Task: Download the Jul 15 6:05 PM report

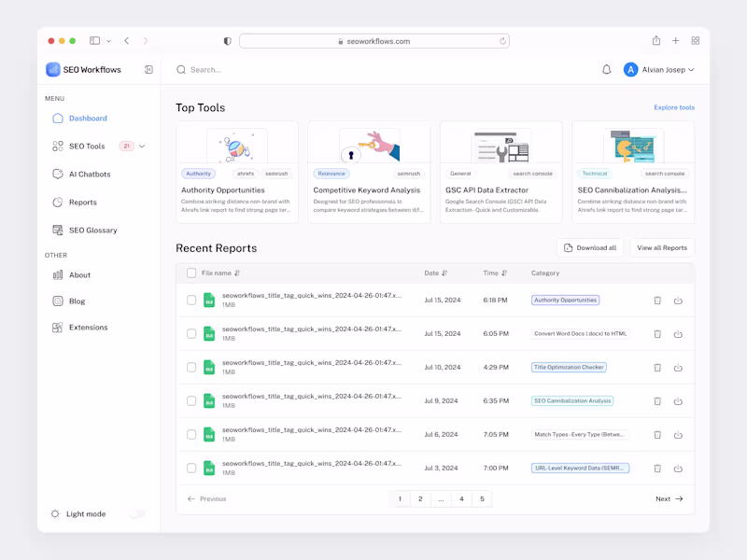Action: [x=678, y=334]
